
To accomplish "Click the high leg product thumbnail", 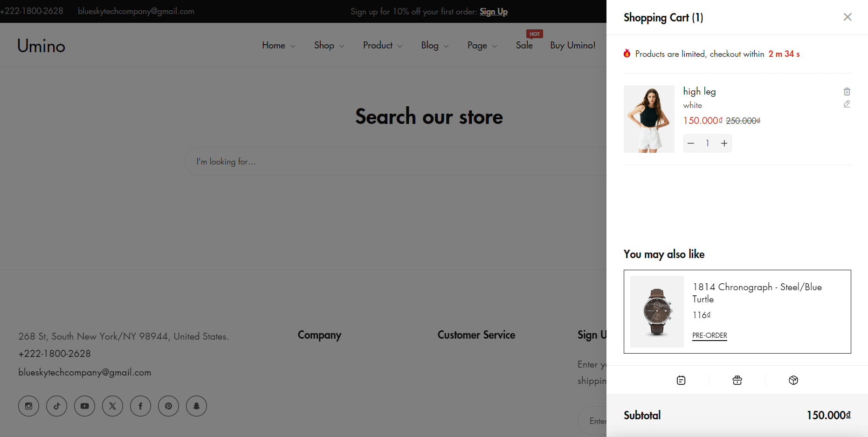I will coord(648,119).
